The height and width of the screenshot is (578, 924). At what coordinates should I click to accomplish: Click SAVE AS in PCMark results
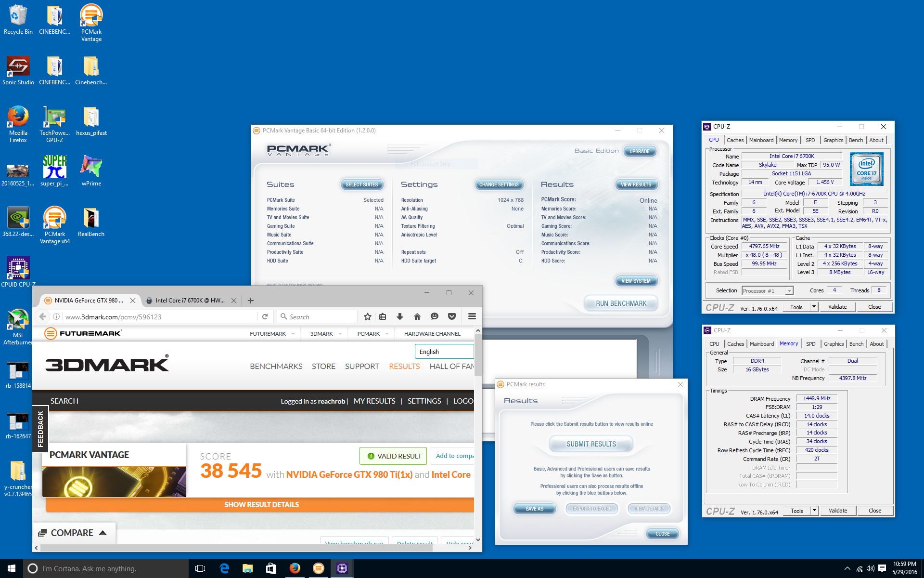pyautogui.click(x=534, y=509)
